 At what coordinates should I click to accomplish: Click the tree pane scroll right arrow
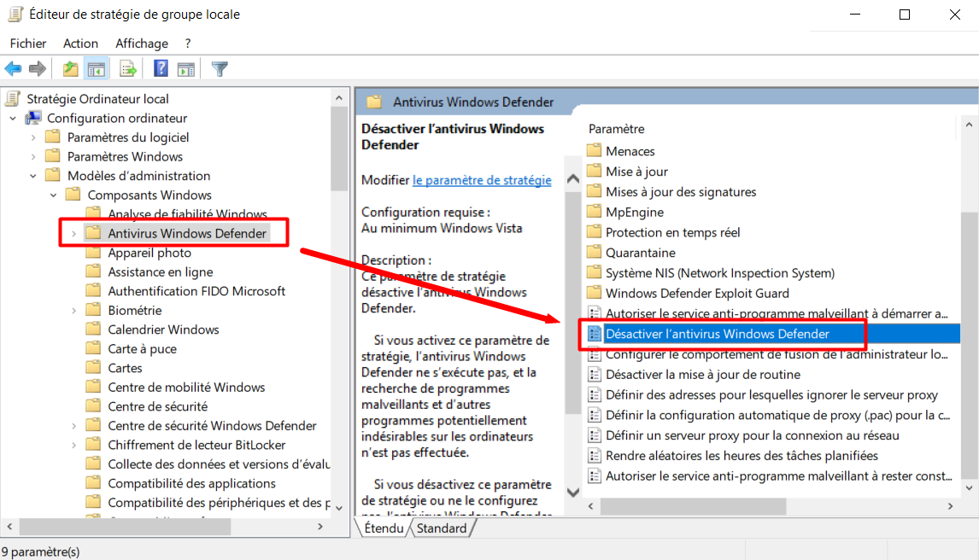pos(320,527)
